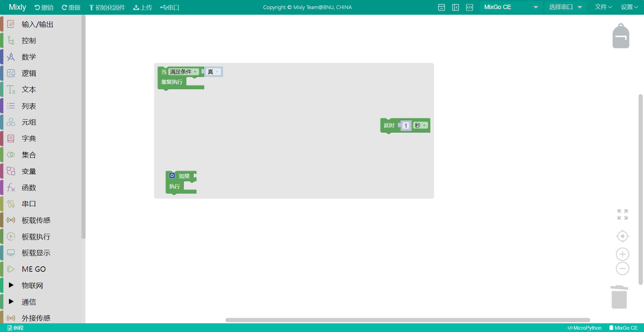Screen dimensions: 644x332
Task: Open the 设置 menu
Action: [629, 7]
